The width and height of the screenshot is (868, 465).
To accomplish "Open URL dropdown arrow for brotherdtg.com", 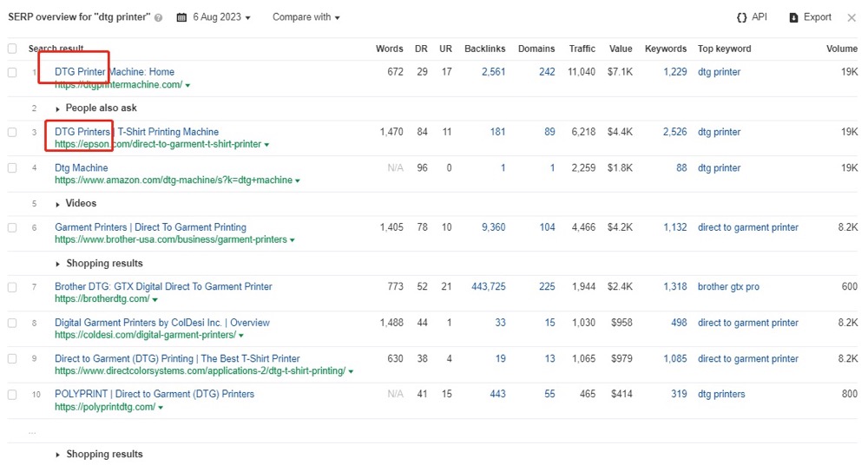I will pos(155,299).
